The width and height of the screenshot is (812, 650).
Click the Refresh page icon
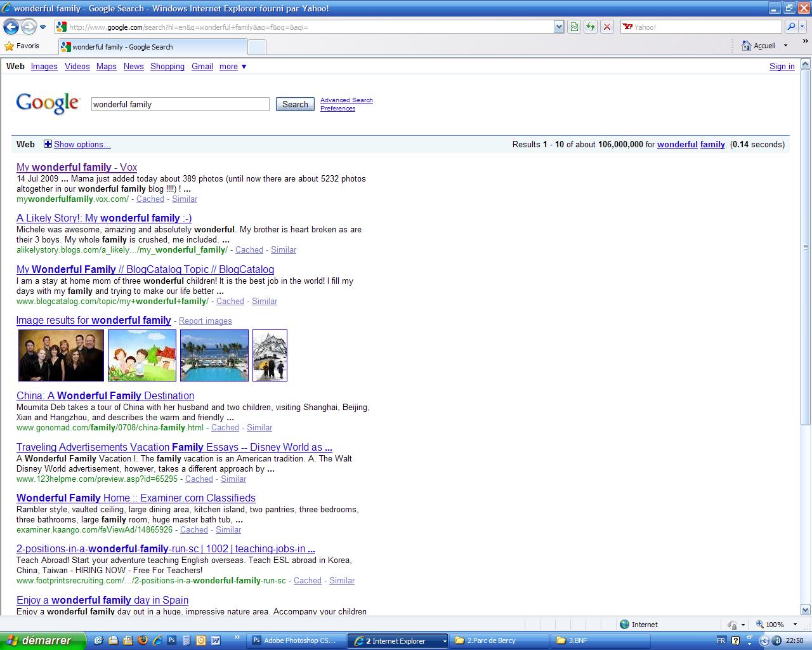pos(591,27)
